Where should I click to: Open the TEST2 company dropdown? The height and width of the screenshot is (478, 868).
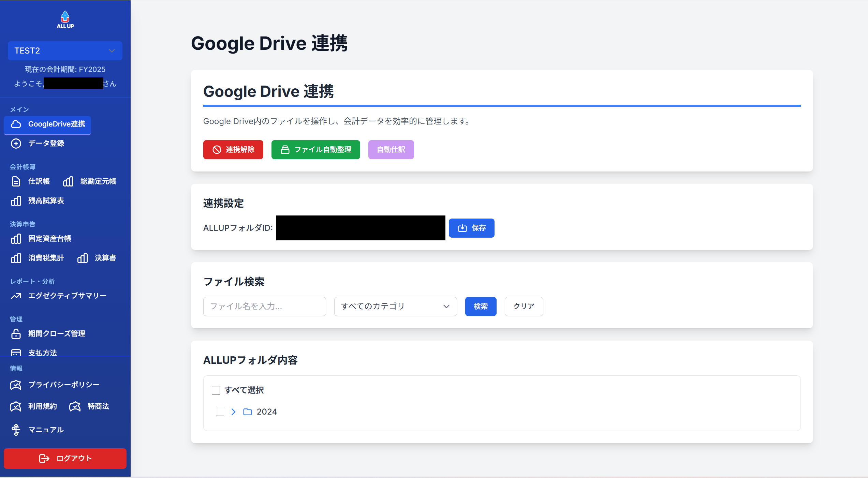65,51
